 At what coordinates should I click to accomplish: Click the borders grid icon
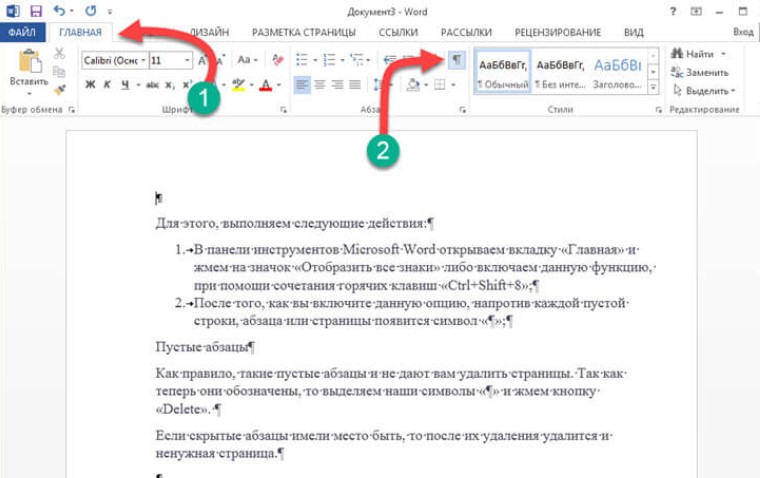[440, 85]
